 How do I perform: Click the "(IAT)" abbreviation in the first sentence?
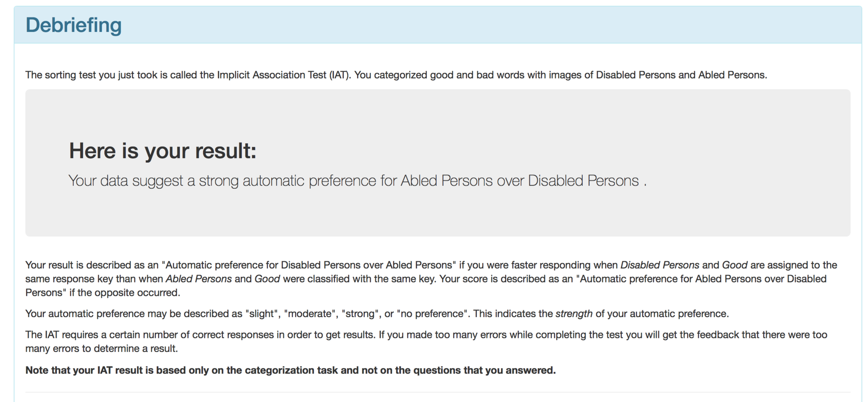point(339,75)
